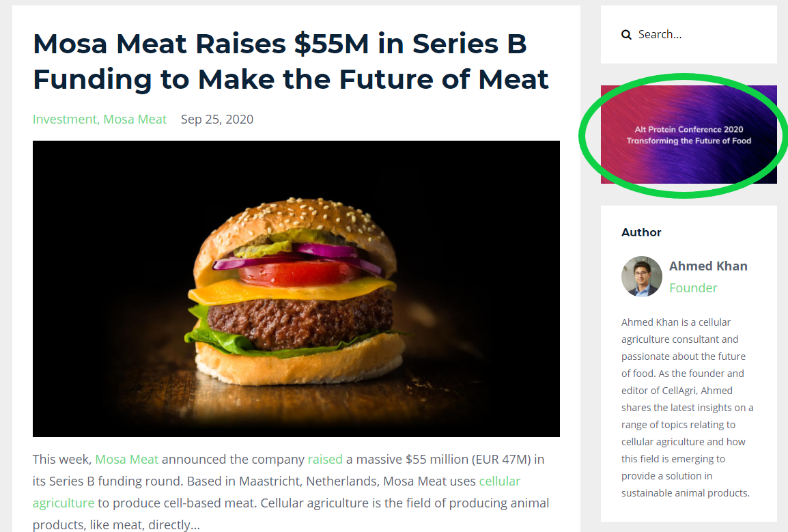Viewport: 788px width, 532px height.
Task: Follow the Mosa Meat link in article text
Action: pyautogui.click(x=126, y=459)
